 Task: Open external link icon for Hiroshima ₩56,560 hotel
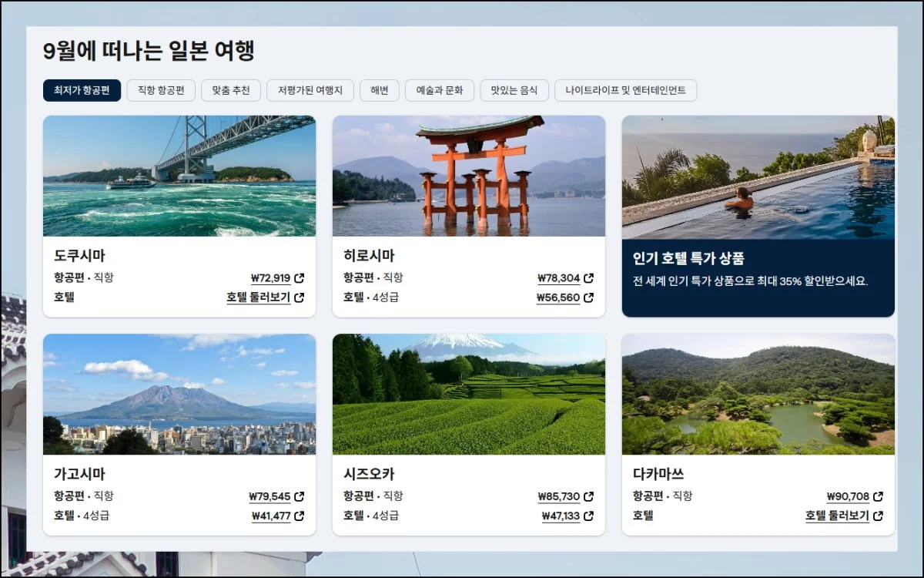point(589,297)
